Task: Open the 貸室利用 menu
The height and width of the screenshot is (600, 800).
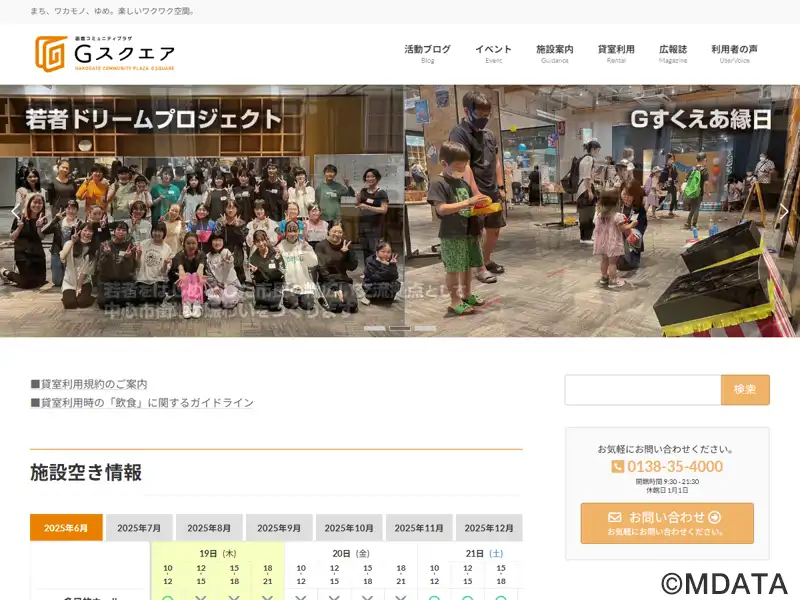Action: pos(616,54)
